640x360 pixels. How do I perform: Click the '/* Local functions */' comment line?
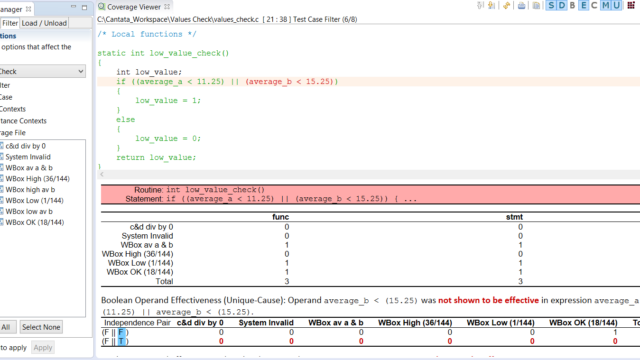click(x=147, y=34)
